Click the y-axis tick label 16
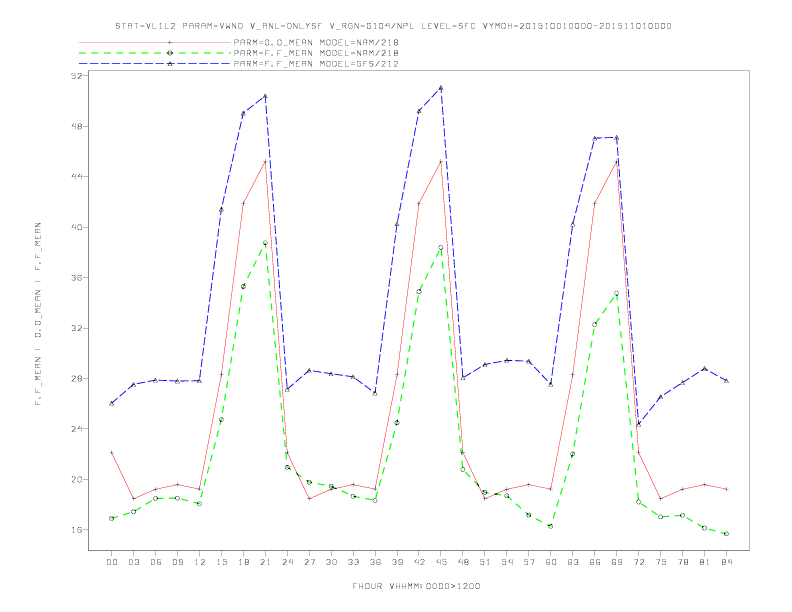792x612 pixels. (75, 530)
